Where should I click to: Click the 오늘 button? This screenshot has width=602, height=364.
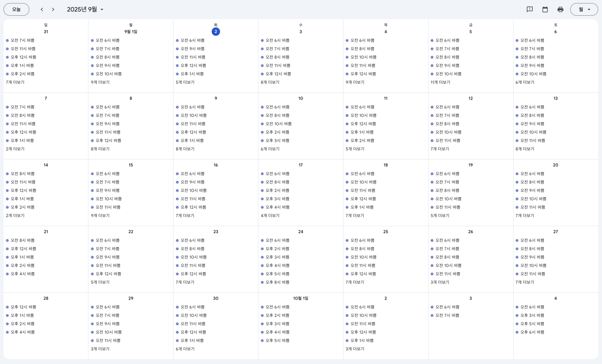coord(16,9)
